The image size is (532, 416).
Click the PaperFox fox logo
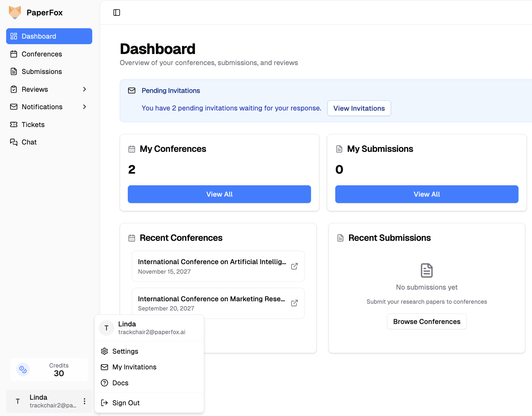pyautogui.click(x=15, y=13)
